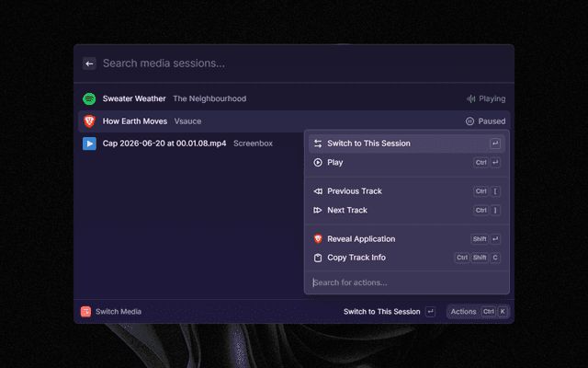Viewport: 588px width, 368px height.
Task: Click the Copy Track Info menu item
Action: (407, 258)
